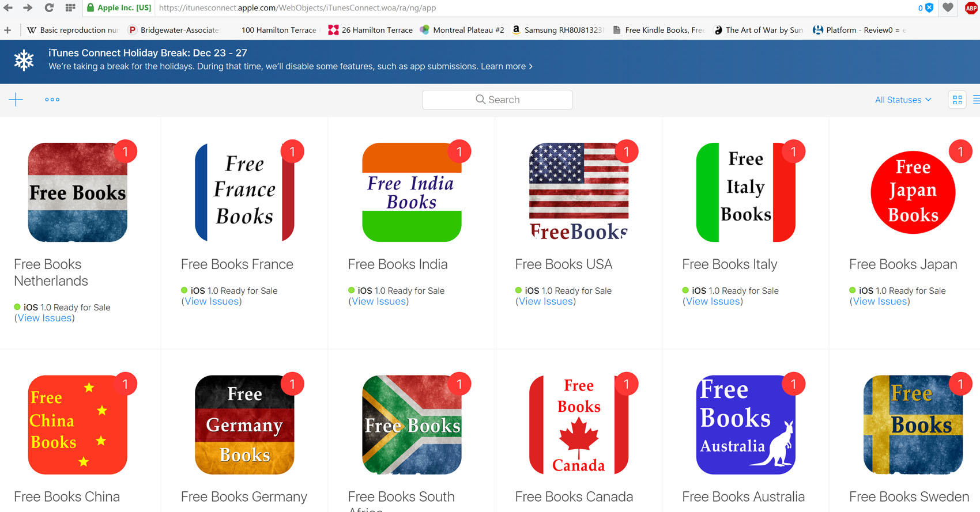Switch to list view layout
Screen dimensions: 980x512
(976, 100)
